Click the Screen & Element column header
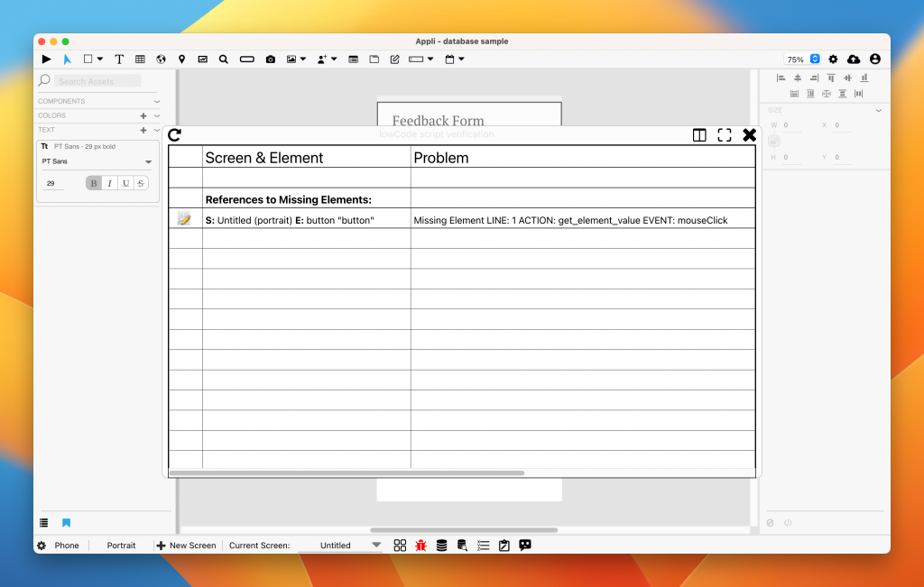 pyautogui.click(x=264, y=158)
